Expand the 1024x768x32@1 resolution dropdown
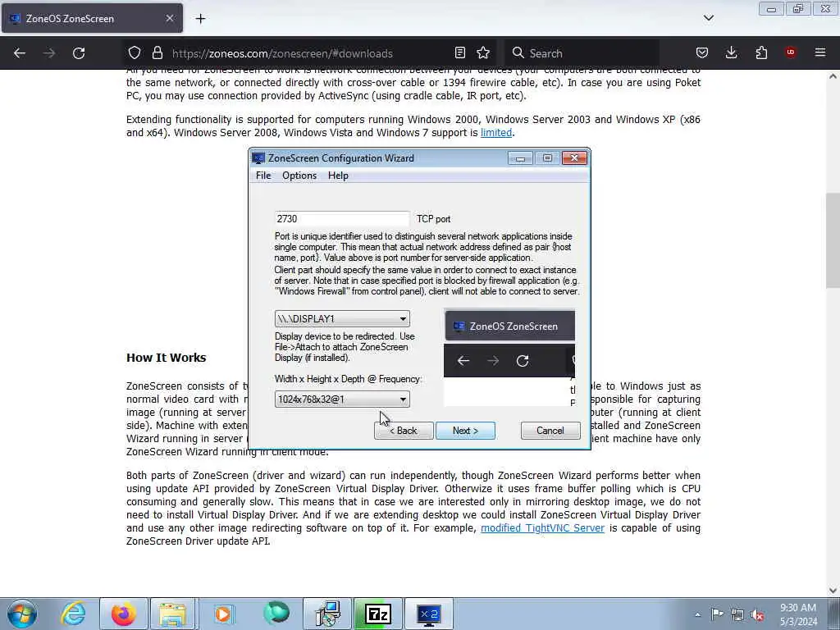The height and width of the screenshot is (630, 840). click(x=342, y=399)
